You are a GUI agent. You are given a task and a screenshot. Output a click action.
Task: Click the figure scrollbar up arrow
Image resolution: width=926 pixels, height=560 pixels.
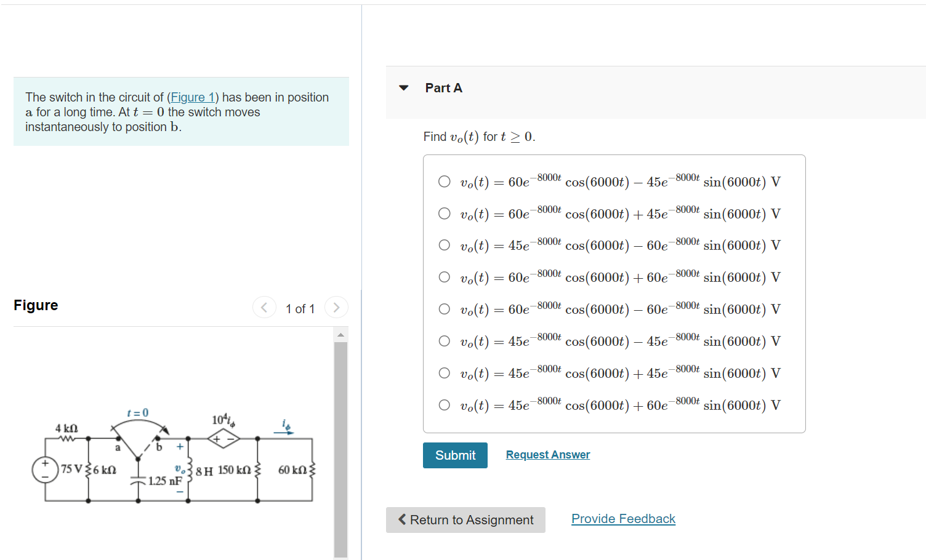click(340, 335)
